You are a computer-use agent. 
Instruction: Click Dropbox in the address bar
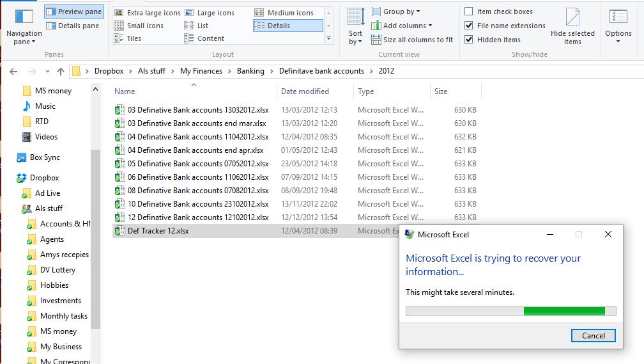click(x=109, y=71)
